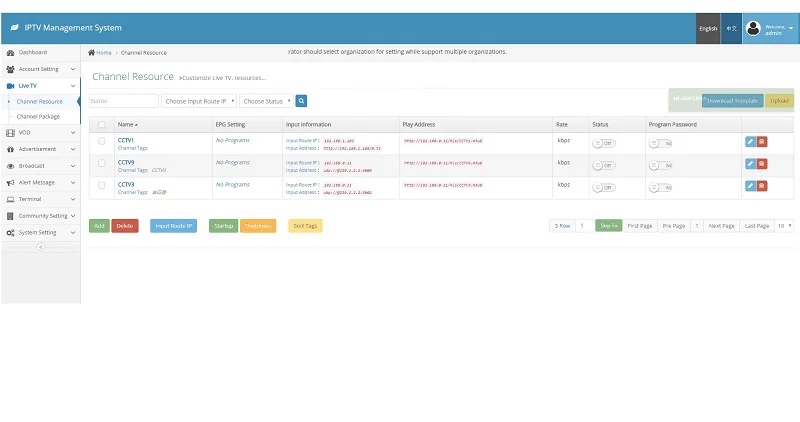Collapse the sidebar with the circular arrow
The height and width of the screenshot is (422, 800).
pyautogui.click(x=40, y=247)
